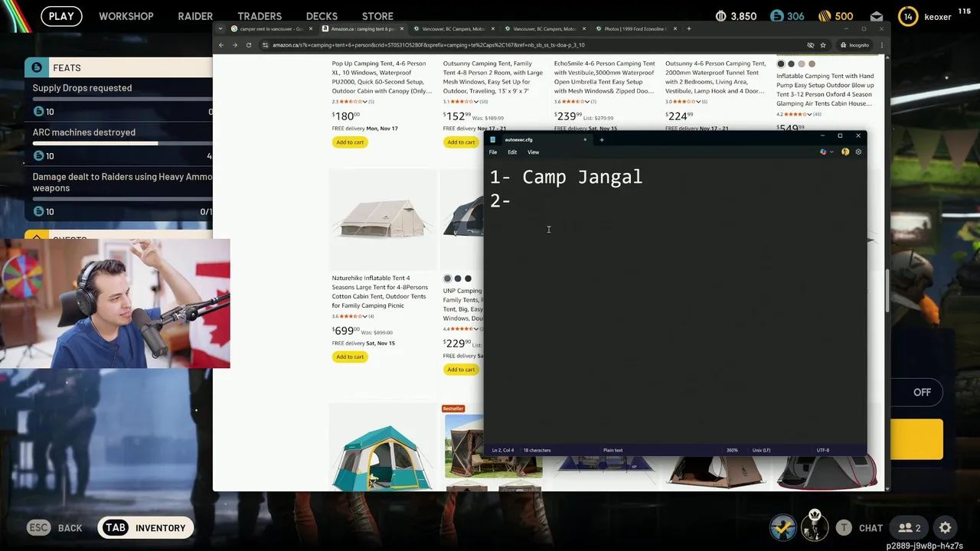Open EchoSmile 4-6 Person Tent link
Viewport: 980px width, 551px height.
(x=604, y=77)
